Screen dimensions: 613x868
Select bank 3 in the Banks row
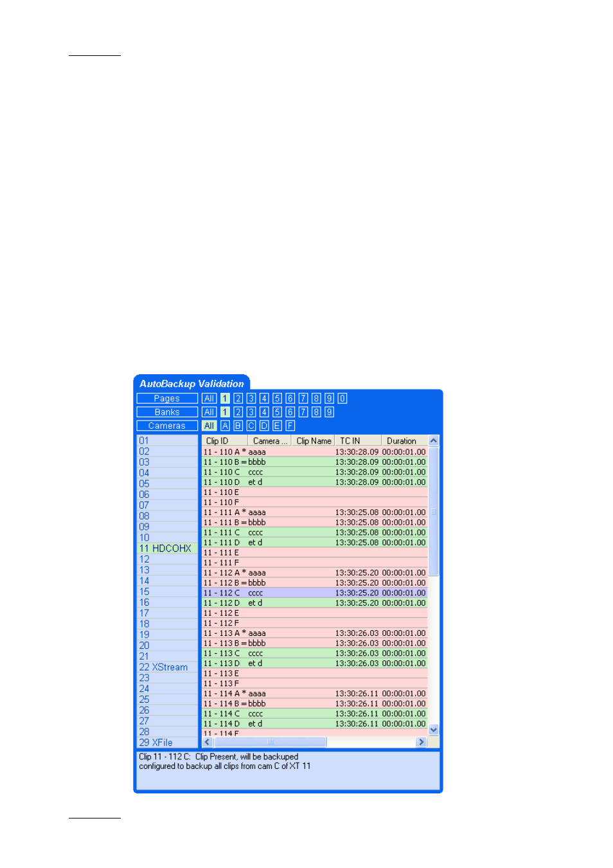click(x=251, y=412)
